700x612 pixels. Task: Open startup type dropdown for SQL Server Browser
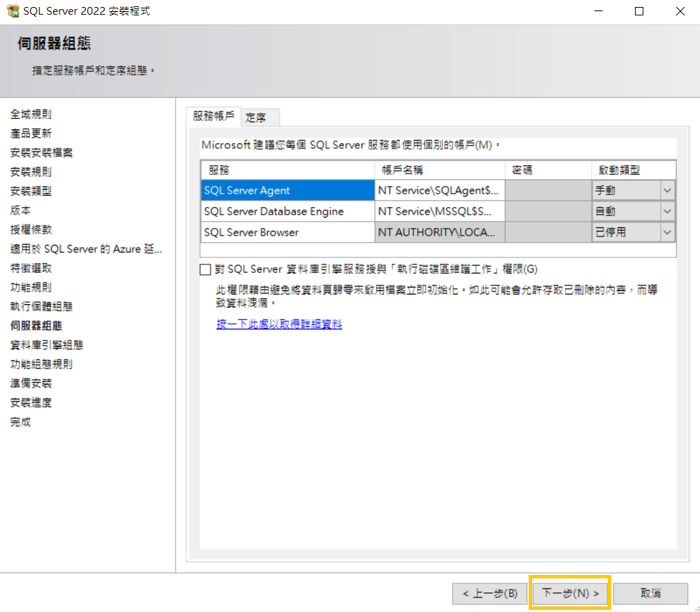[x=667, y=233]
